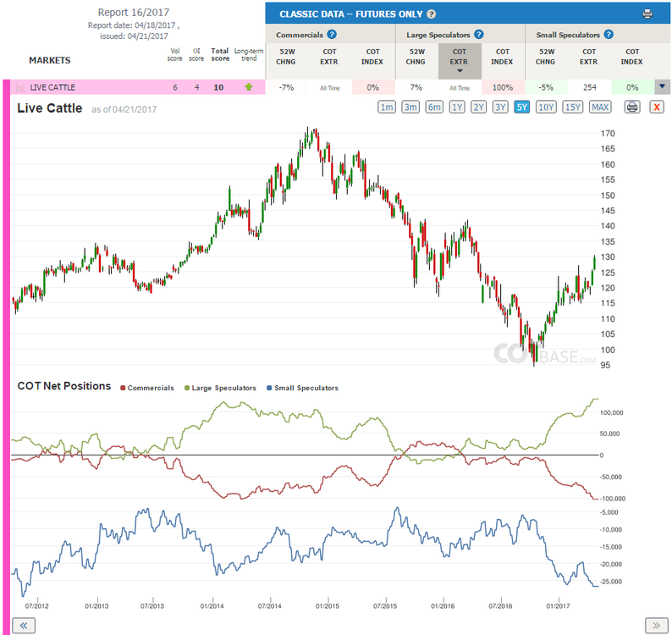Select the 10Y timeframe button
The width and height of the screenshot is (672, 635).
click(546, 107)
